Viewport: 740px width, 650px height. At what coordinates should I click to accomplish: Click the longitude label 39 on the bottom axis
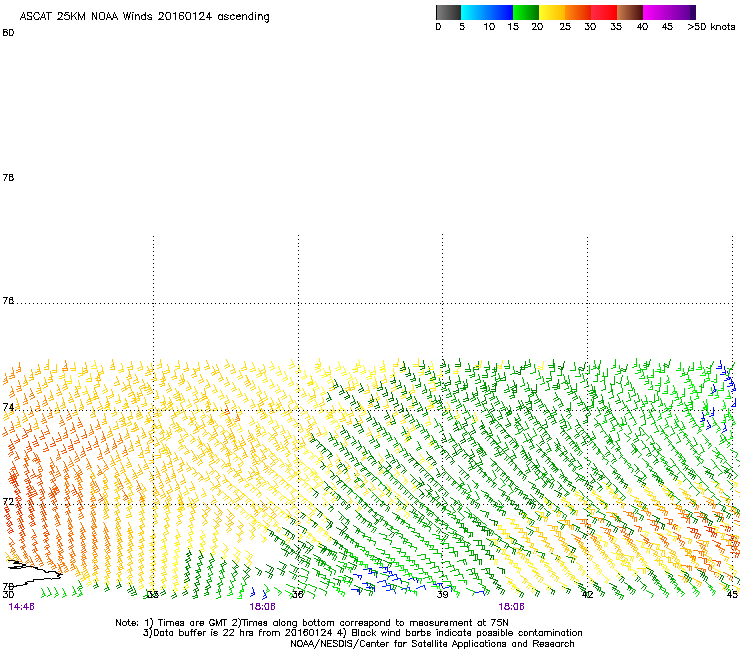pyautogui.click(x=442, y=594)
